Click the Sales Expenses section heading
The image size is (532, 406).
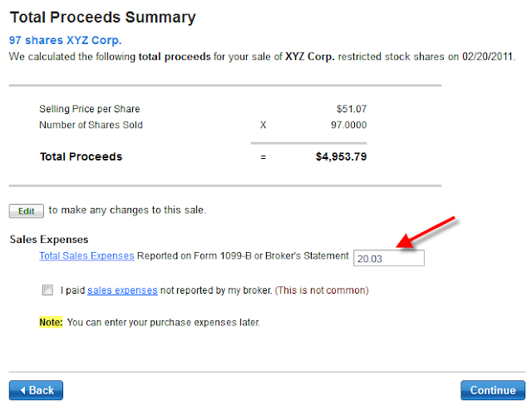point(49,240)
